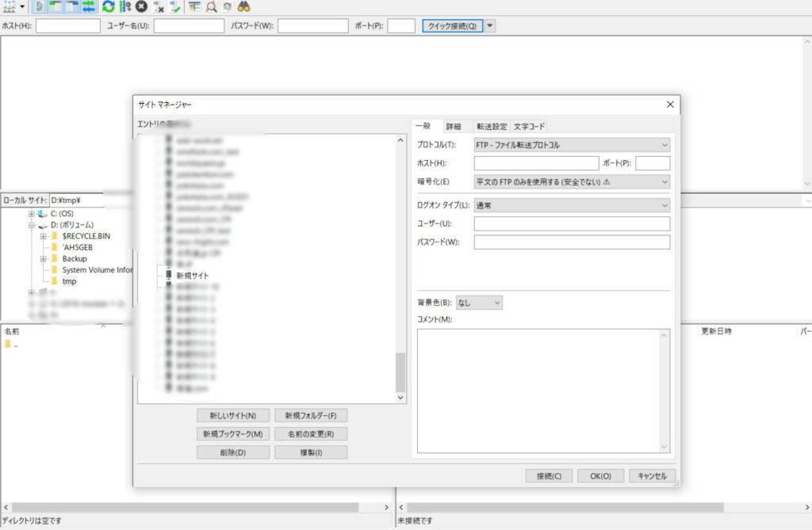This screenshot has width=812, height=530.
Task: Toggle queue processing toolbar icon
Action: (x=124, y=6)
